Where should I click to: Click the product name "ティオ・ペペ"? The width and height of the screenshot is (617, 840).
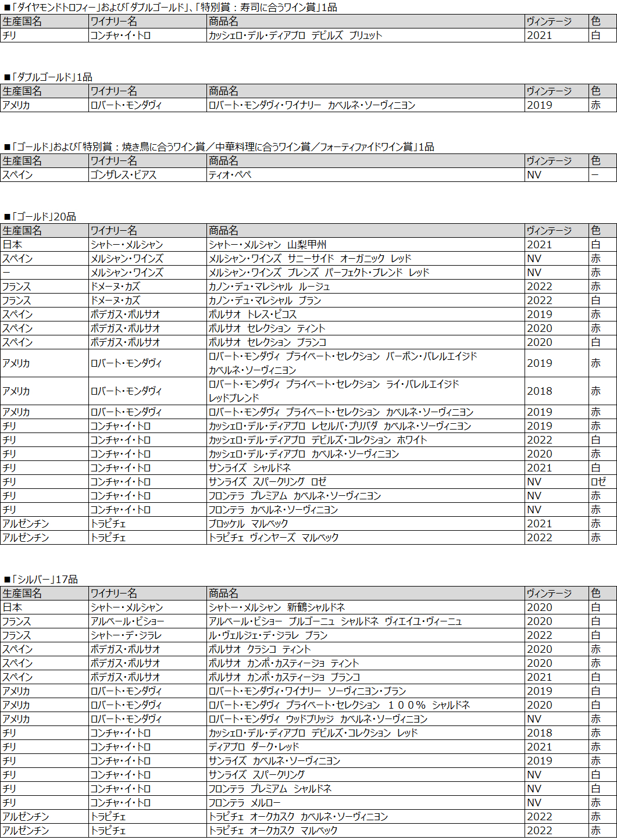[230, 175]
